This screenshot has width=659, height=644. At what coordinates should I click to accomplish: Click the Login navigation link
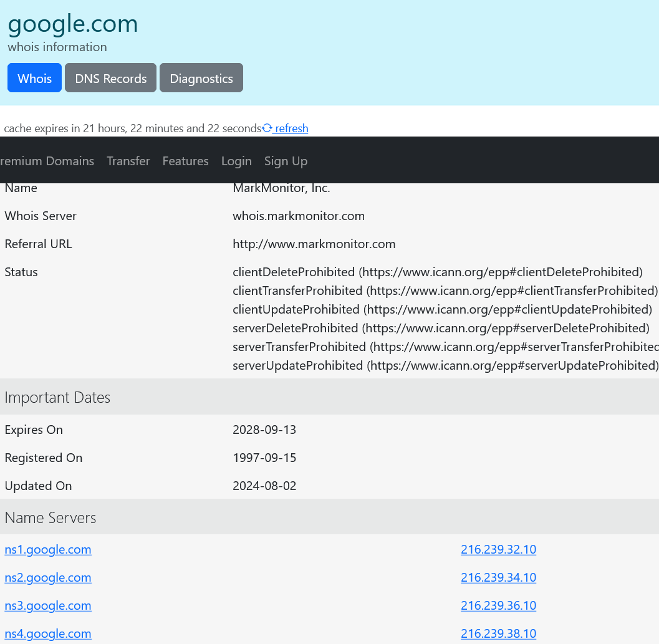coord(237,161)
